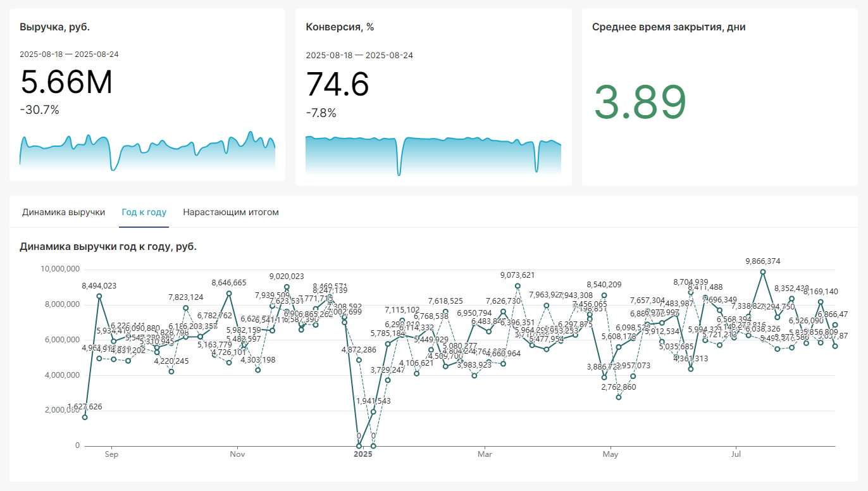Click the Конверсия, % card title
The height and width of the screenshot is (491, 868).
point(340,27)
